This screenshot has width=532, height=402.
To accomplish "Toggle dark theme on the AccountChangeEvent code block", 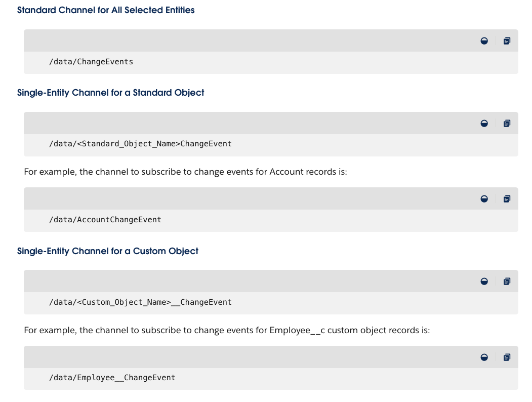I will [x=484, y=198].
